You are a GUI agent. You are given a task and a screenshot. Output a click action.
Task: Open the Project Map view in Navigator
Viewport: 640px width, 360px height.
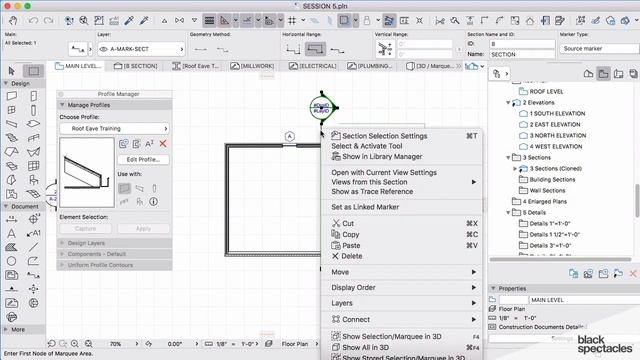[x=588, y=74]
